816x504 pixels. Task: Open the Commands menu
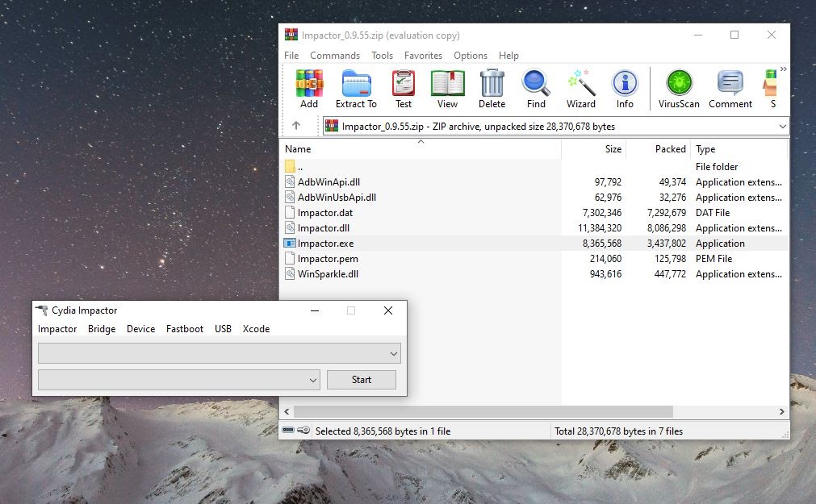point(335,55)
